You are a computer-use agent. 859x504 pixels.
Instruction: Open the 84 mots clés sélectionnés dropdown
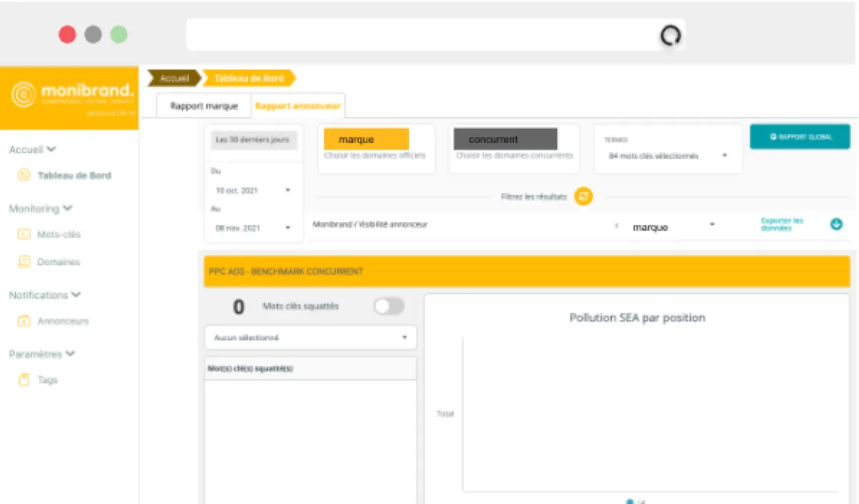pyautogui.click(x=667, y=155)
